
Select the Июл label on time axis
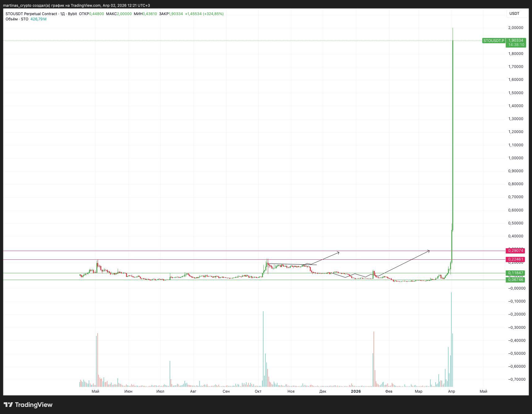pos(160,391)
